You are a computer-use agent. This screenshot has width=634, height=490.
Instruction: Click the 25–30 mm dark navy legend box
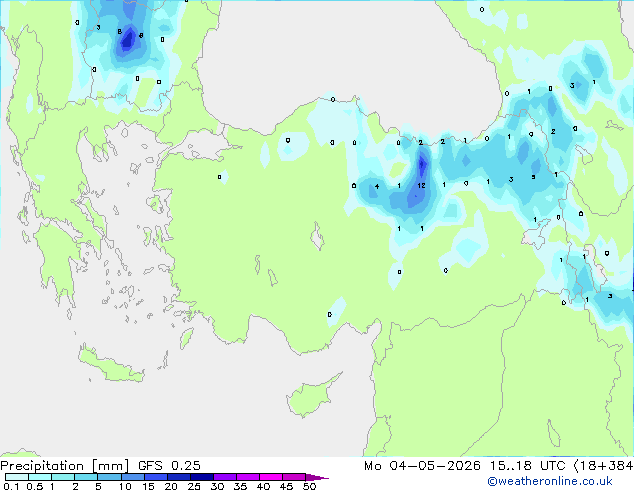click(x=201, y=477)
